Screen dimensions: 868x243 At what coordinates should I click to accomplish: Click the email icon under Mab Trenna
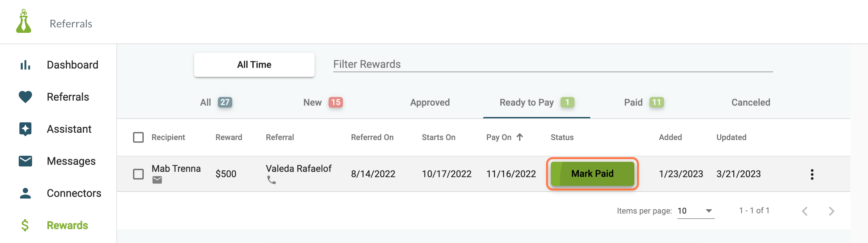point(157,180)
